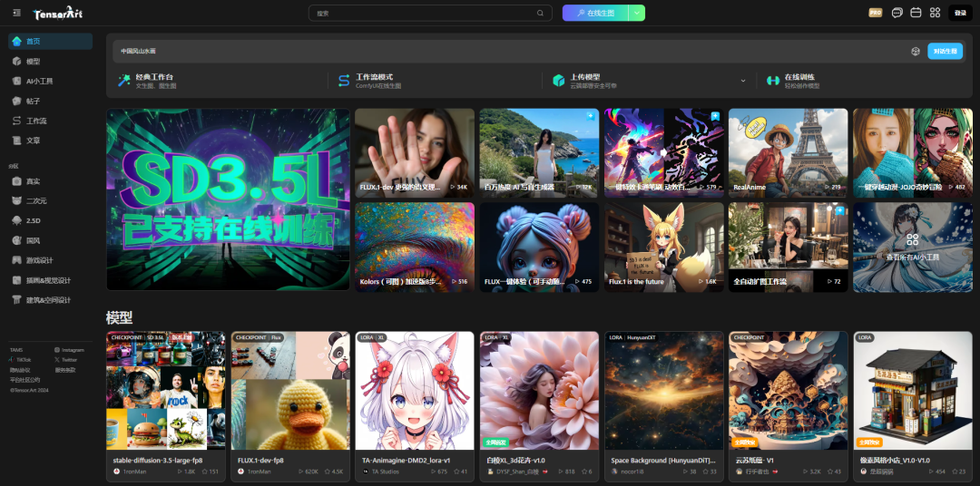Open the 平台社区公约 footer link
The height and width of the screenshot is (486, 980).
pos(24,380)
